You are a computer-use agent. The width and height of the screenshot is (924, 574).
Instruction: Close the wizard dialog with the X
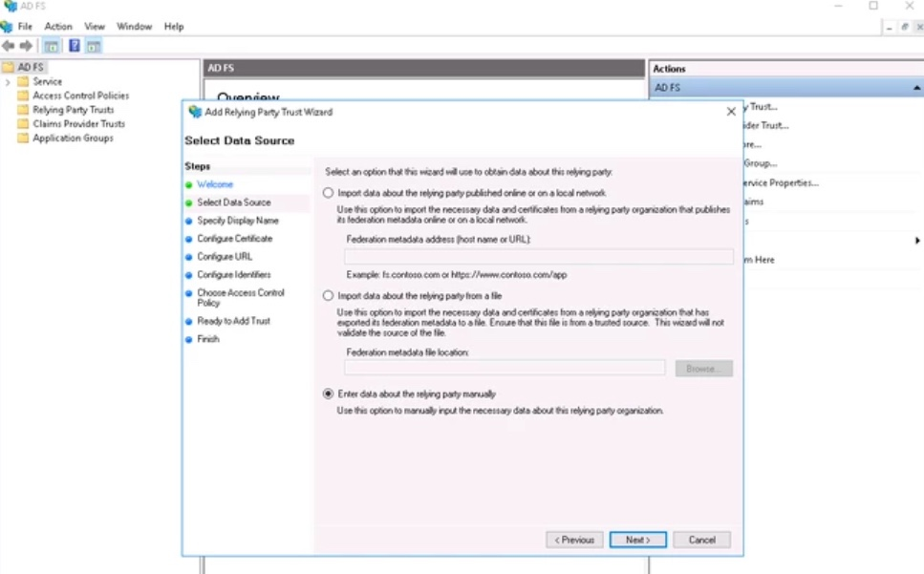point(731,112)
